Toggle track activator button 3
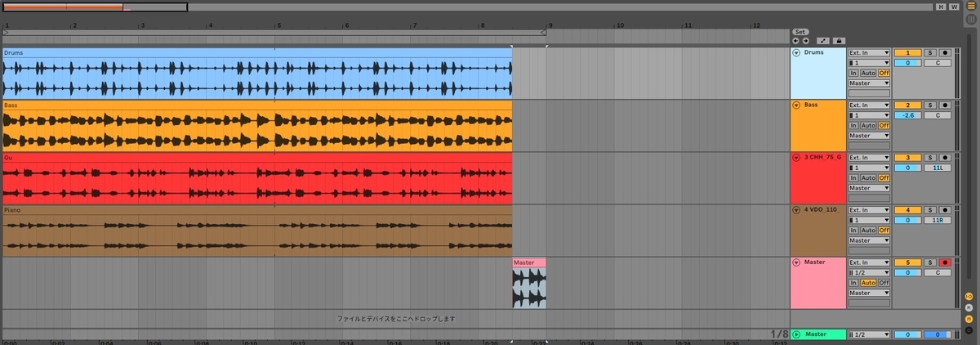This screenshot has height=345, width=980. click(x=907, y=157)
